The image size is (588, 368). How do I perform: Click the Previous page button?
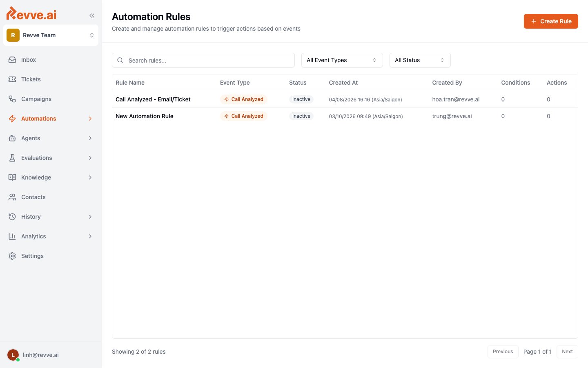tap(503, 352)
